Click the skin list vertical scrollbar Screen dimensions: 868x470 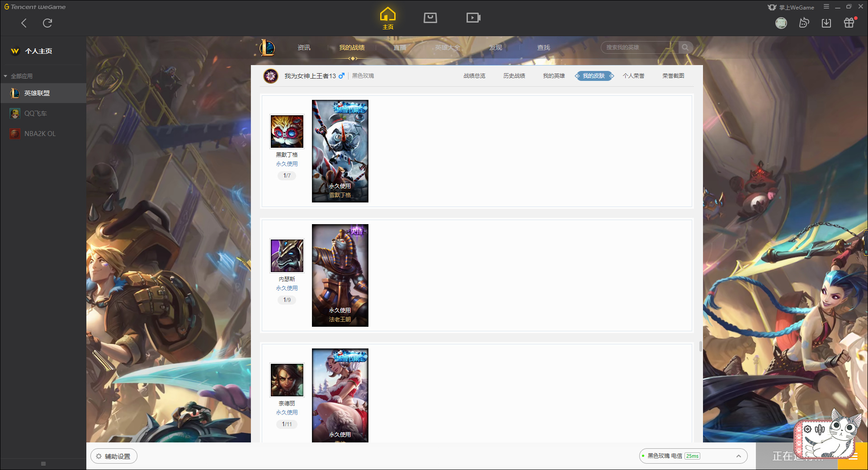(x=701, y=346)
